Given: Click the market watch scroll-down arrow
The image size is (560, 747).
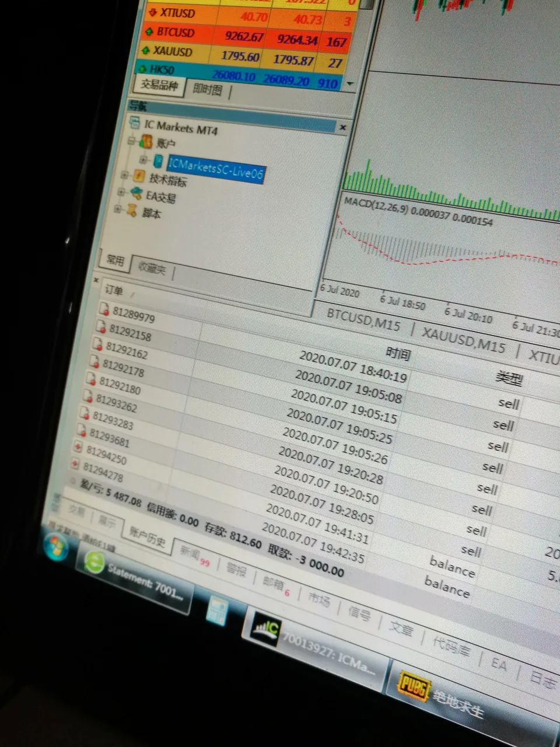Looking at the screenshot, I should [x=350, y=84].
